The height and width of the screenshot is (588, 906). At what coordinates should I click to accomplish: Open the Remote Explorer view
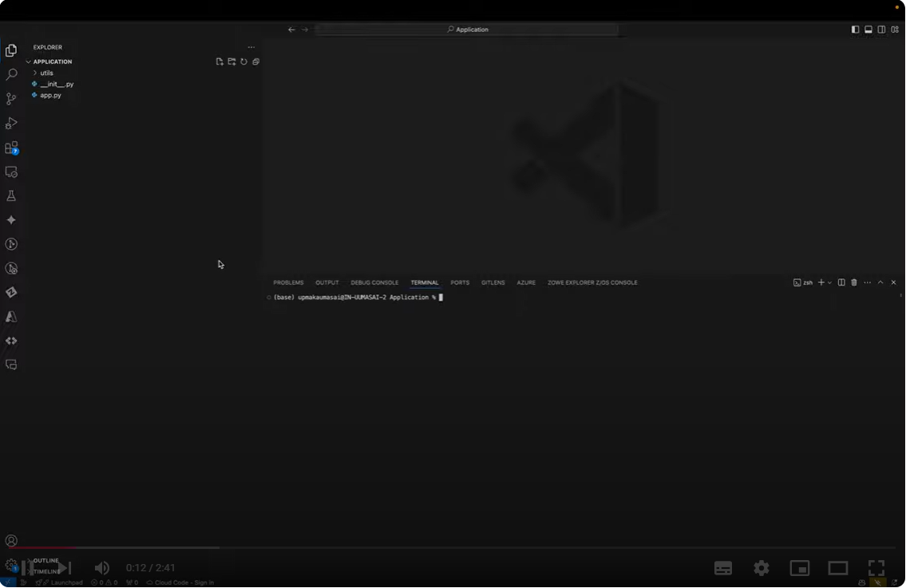point(11,172)
